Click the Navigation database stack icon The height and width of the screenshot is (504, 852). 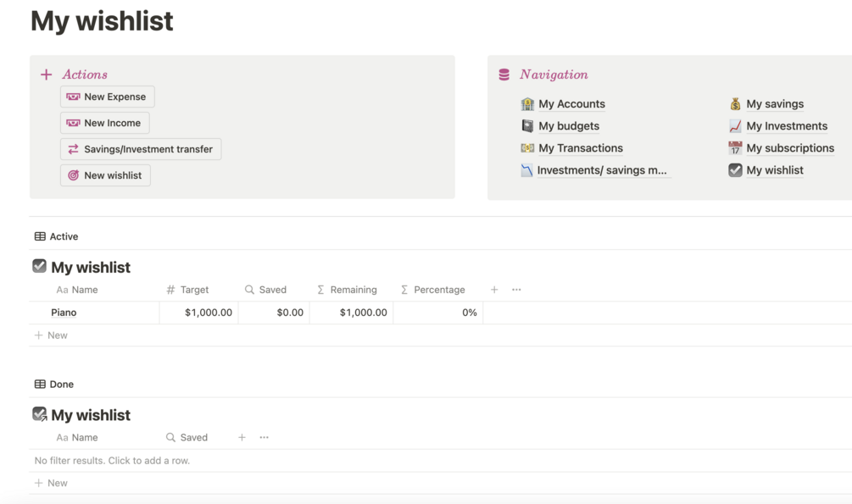coord(504,75)
